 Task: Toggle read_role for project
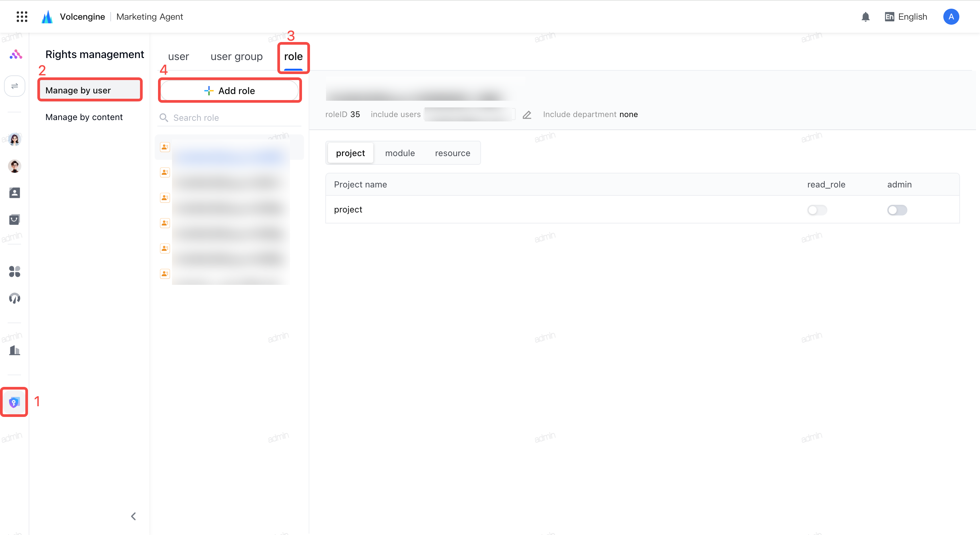pyautogui.click(x=817, y=210)
